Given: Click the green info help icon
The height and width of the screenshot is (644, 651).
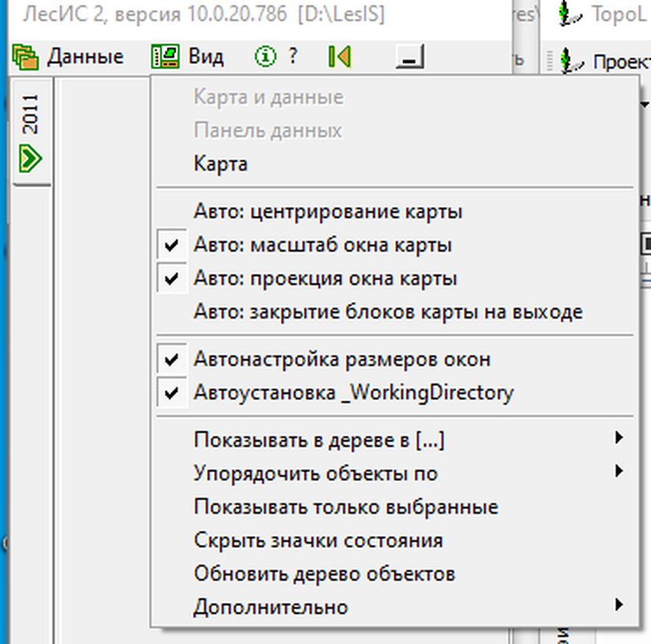Looking at the screenshot, I should (x=267, y=57).
